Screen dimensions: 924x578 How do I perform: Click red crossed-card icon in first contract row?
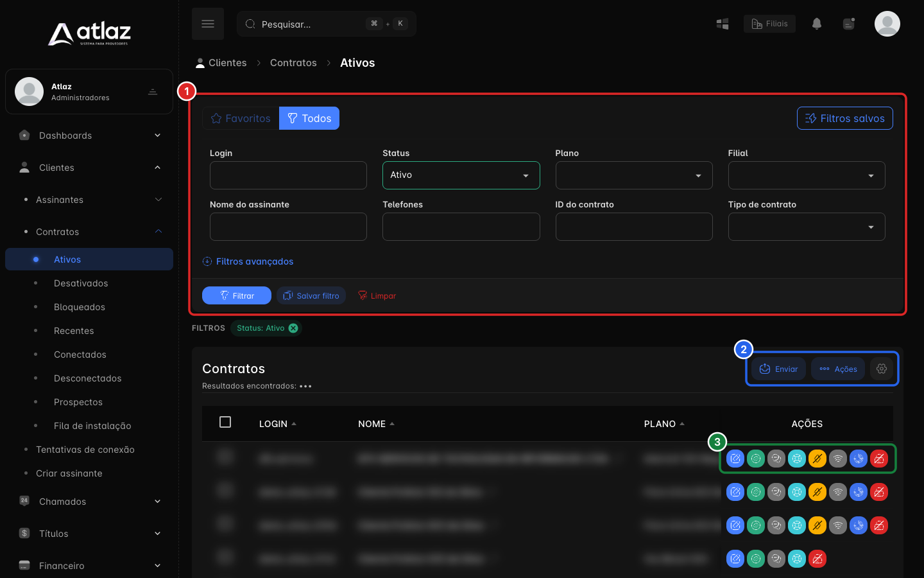pos(879,459)
